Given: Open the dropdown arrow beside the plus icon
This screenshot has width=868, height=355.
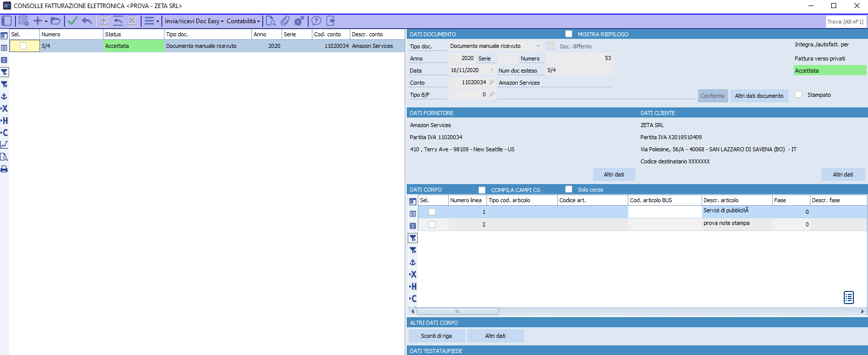Looking at the screenshot, I should coord(46,21).
